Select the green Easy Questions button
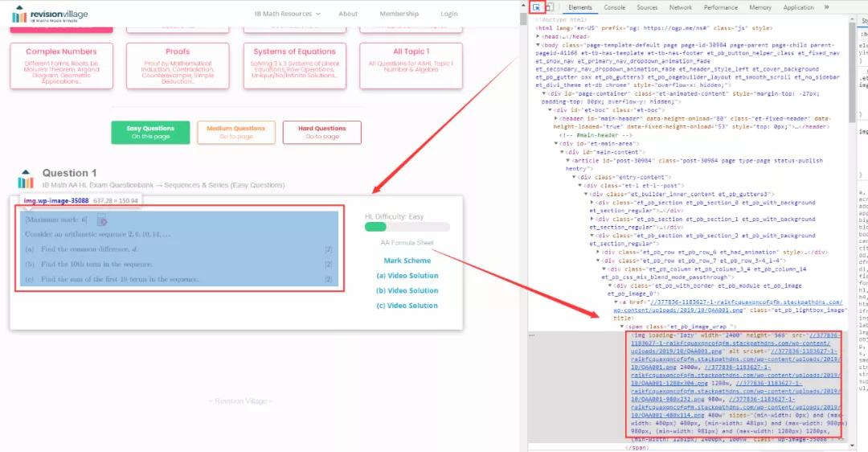The width and height of the screenshot is (868, 452). (x=150, y=133)
